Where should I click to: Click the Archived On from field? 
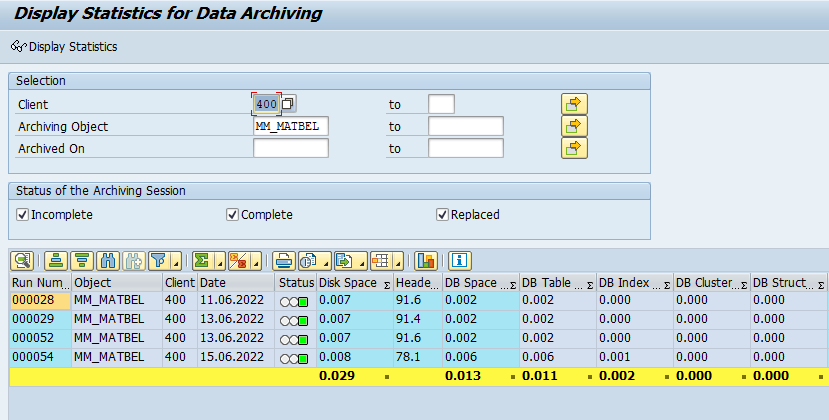[x=291, y=148]
